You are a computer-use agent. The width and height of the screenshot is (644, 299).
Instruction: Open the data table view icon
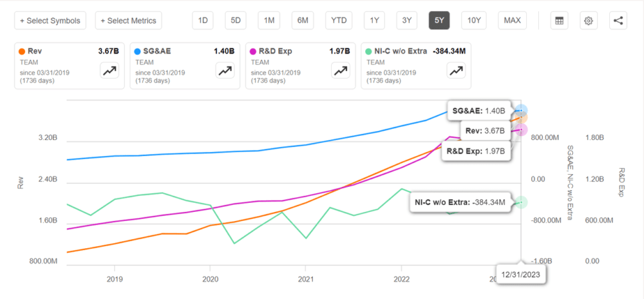pyautogui.click(x=559, y=21)
